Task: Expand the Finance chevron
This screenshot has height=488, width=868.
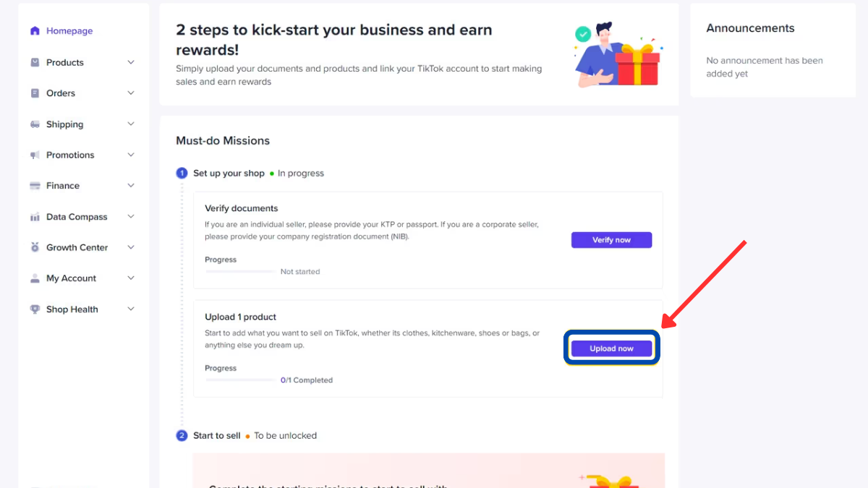Action: coord(131,185)
